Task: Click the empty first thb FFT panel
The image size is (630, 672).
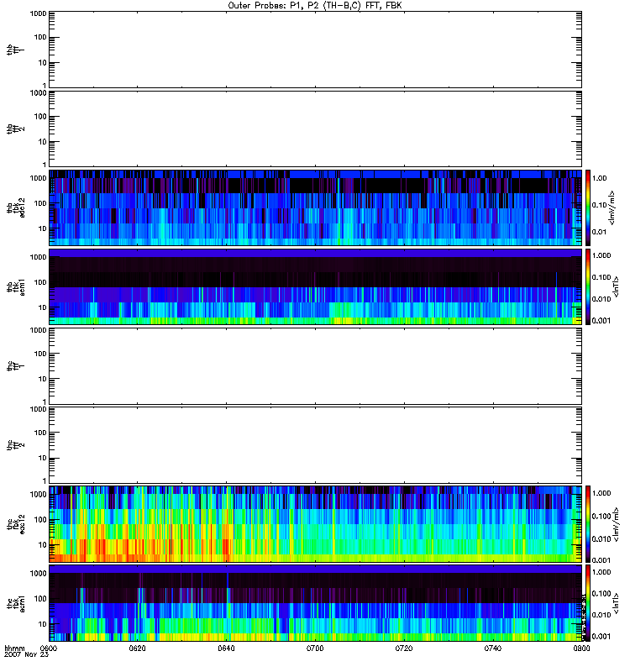Action: (315, 49)
